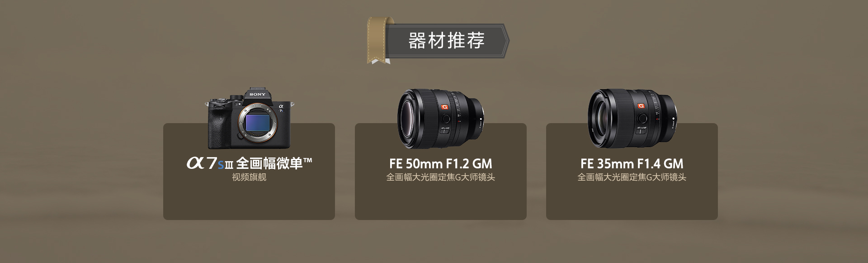Open the FE 35mm F1.4 GM title link

click(x=632, y=163)
